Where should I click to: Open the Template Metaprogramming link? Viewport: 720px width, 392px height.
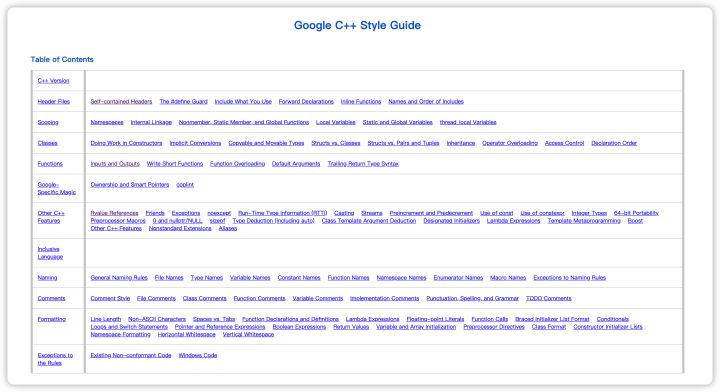point(584,221)
